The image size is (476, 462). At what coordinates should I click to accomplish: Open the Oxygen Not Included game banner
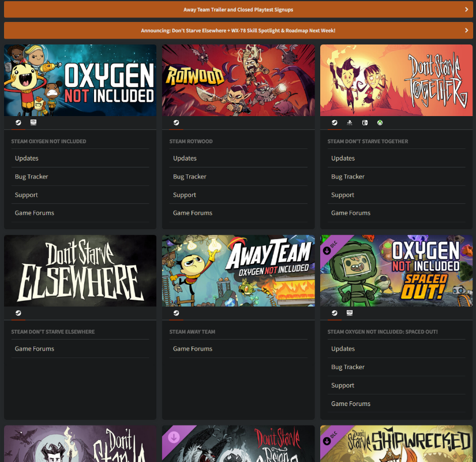coord(80,80)
